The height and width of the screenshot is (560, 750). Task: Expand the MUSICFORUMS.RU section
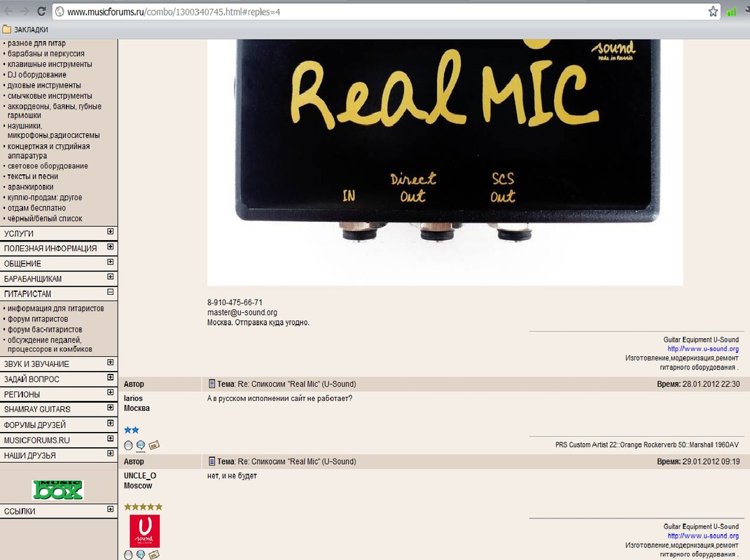(111, 438)
